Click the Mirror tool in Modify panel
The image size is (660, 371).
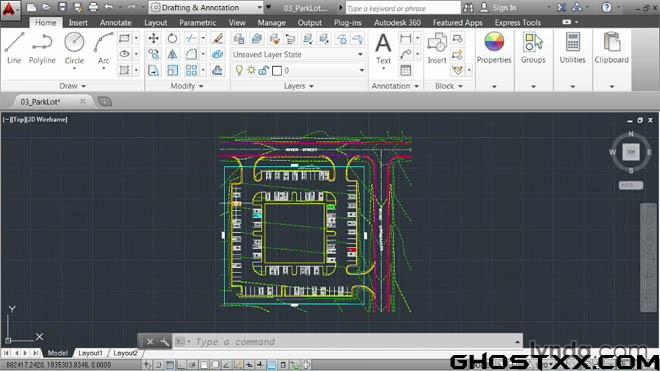[x=173, y=54]
